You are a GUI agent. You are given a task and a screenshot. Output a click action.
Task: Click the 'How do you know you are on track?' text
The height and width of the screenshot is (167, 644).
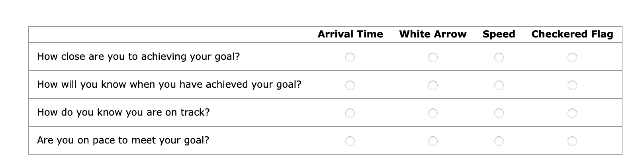click(123, 112)
